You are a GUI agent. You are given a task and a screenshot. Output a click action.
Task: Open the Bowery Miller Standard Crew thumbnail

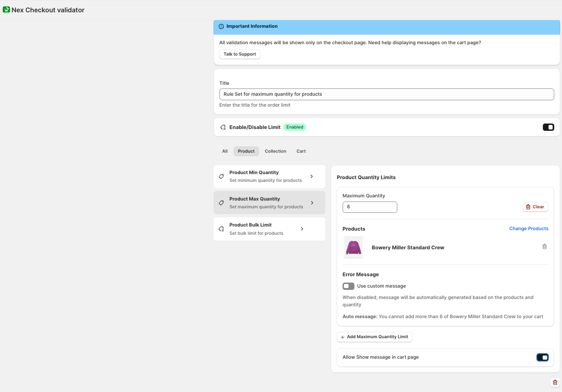click(x=354, y=248)
